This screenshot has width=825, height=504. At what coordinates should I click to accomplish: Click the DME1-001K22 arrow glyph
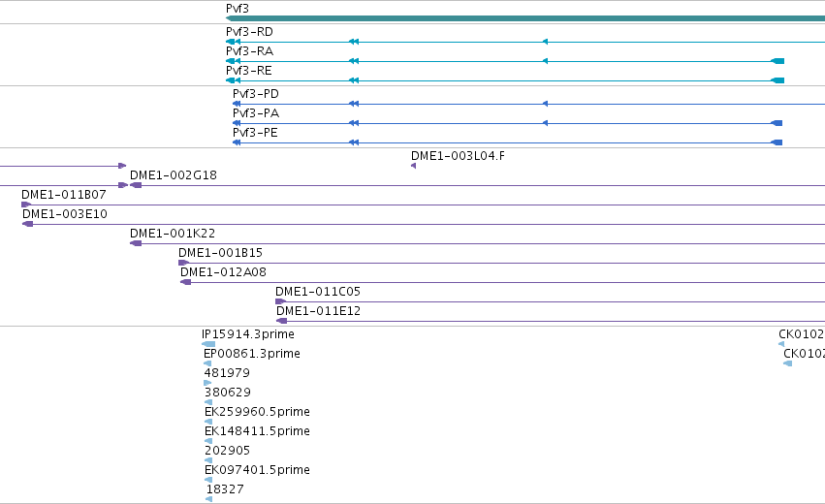136,243
